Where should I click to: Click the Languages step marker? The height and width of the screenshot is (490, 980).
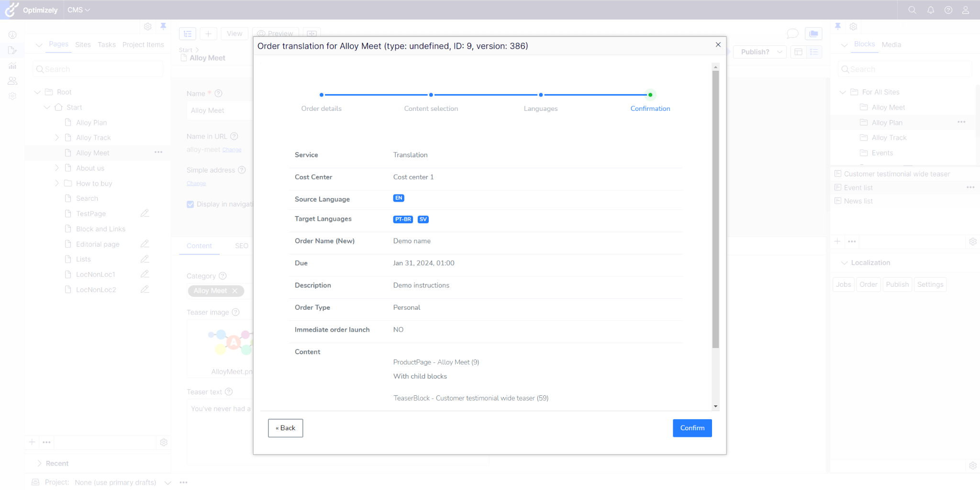541,95
